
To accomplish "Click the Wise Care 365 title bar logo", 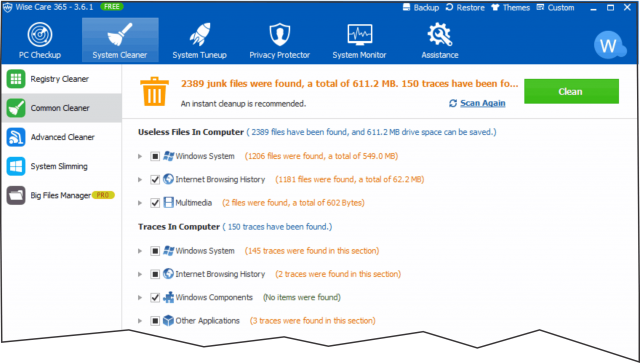I will [x=7, y=8].
